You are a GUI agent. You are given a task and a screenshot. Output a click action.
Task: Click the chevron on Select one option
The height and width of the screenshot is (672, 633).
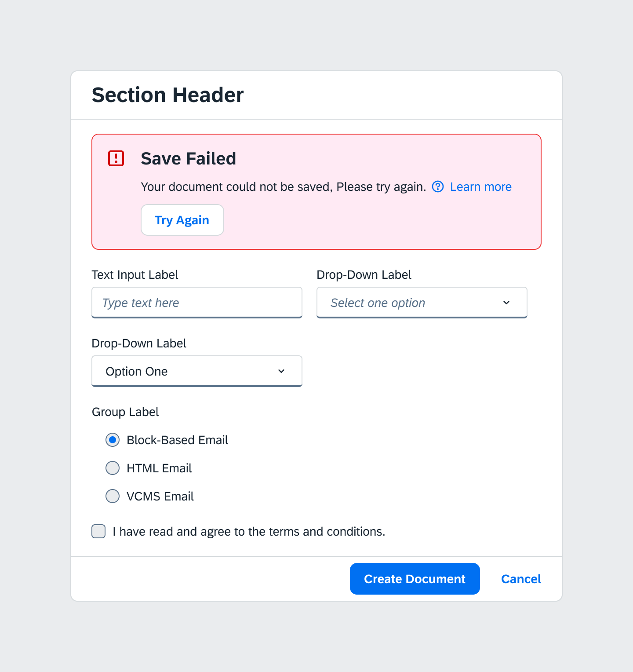(x=506, y=303)
